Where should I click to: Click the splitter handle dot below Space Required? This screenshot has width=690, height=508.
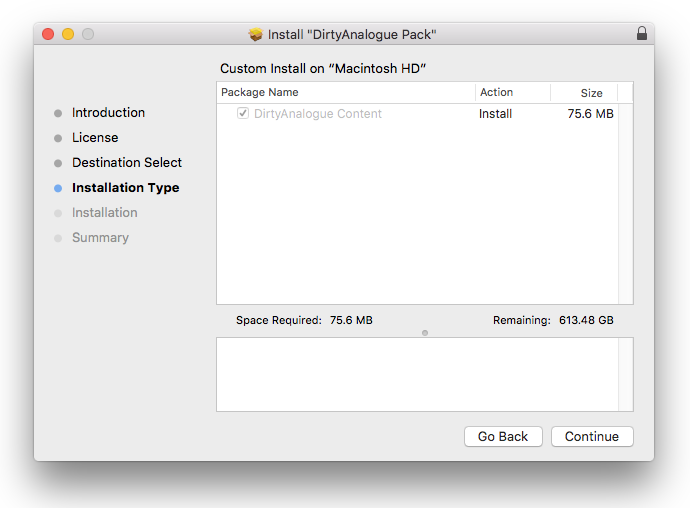click(x=425, y=332)
